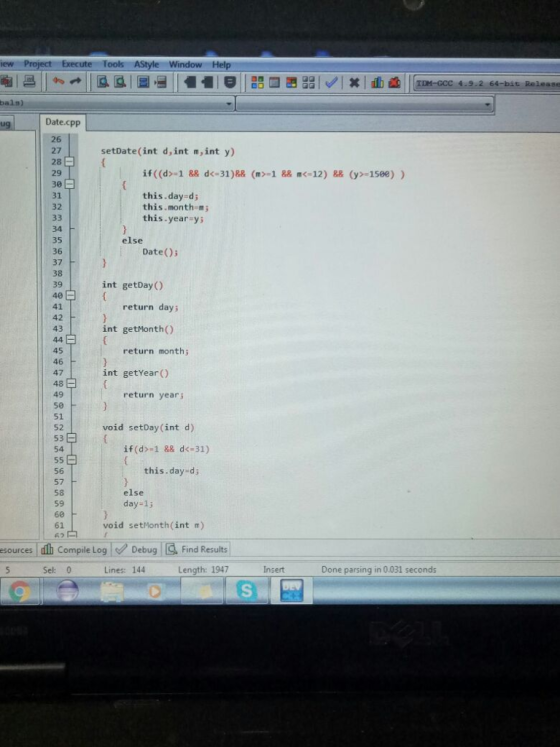Viewport: 560px width, 747px height.
Task: Select the Date.cpp editor tab
Action: [x=62, y=122]
